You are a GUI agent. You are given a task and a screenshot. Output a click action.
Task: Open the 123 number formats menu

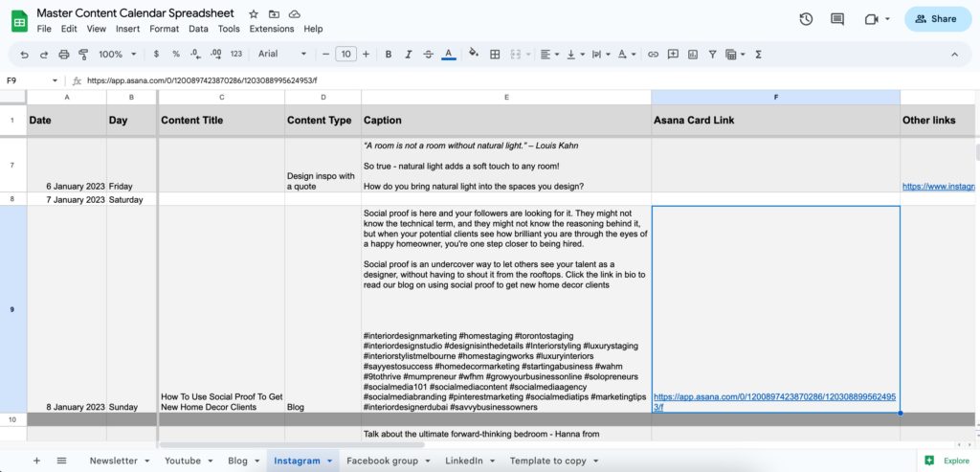236,55
